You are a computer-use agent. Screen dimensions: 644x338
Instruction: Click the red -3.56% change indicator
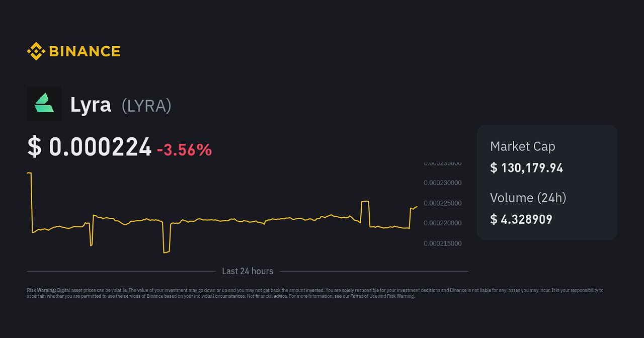tap(184, 150)
